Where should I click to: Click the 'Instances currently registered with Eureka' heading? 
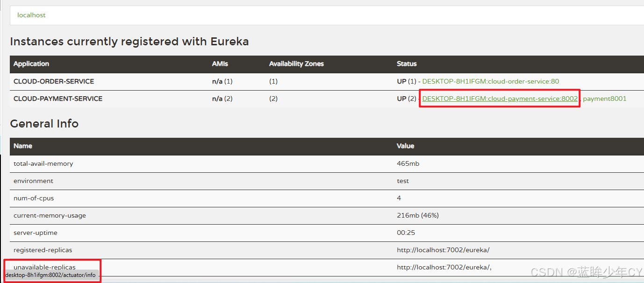129,42
